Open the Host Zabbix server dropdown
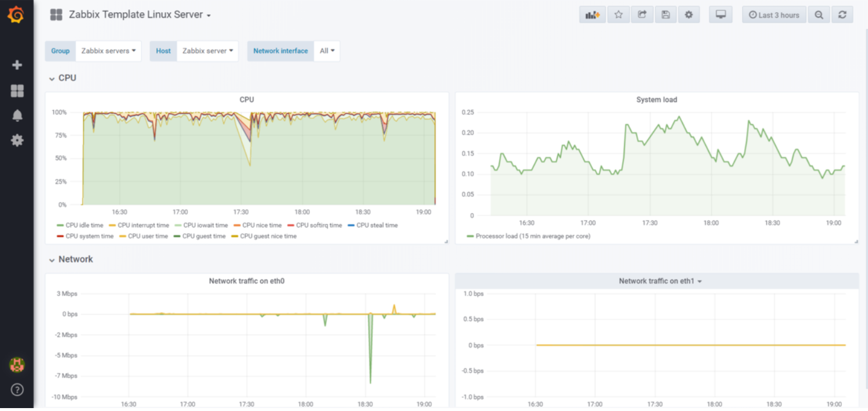Screen dimensions: 868x411 click(x=207, y=51)
